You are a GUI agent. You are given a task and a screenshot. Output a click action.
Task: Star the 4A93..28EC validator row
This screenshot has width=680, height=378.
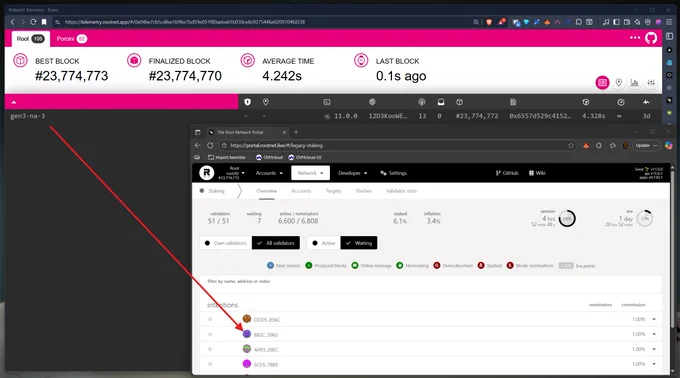pos(210,349)
